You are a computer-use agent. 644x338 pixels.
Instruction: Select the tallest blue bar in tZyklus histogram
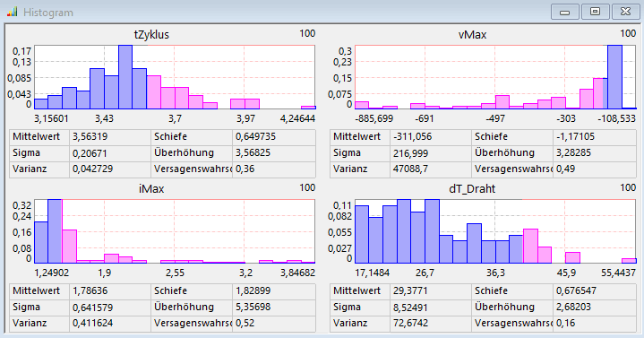click(125, 77)
